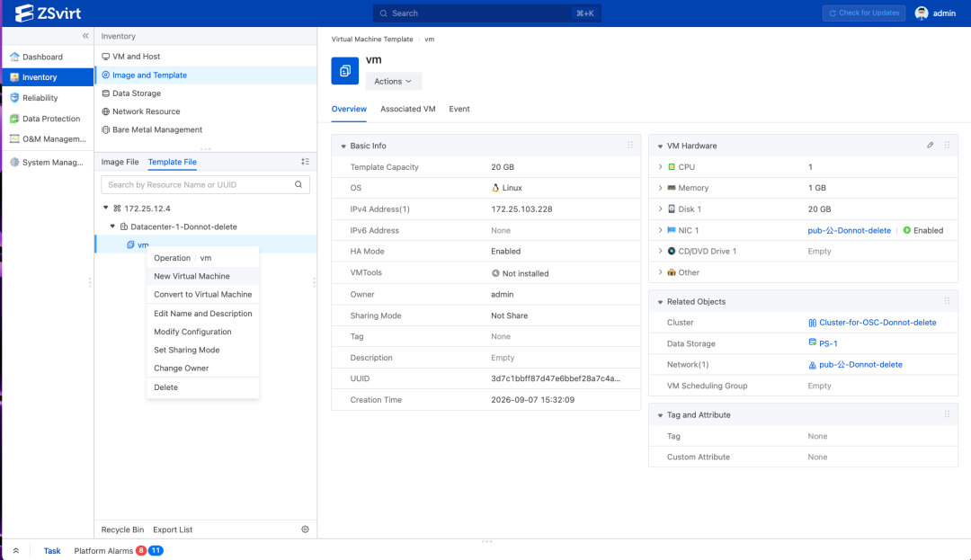Open Cluster-for-OSC-Donnot-delete link
971x560 pixels.
877,323
